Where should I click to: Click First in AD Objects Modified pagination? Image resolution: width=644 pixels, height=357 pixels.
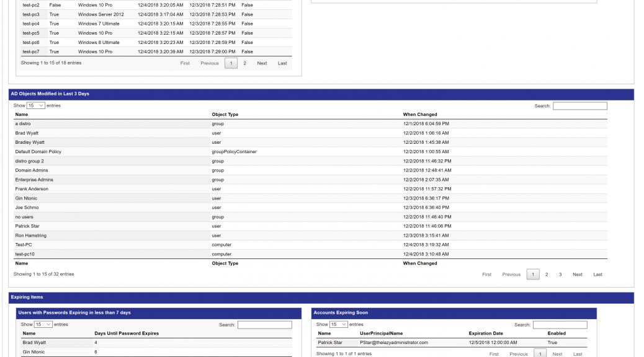(x=486, y=275)
